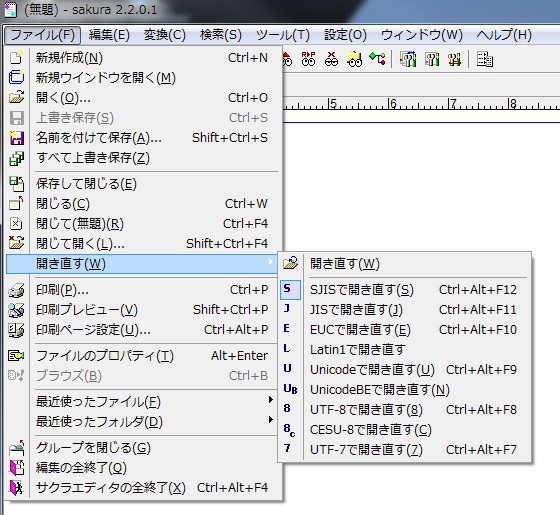Select Unicodeで開き直す(U) option
560x515 pixels.
(404, 370)
